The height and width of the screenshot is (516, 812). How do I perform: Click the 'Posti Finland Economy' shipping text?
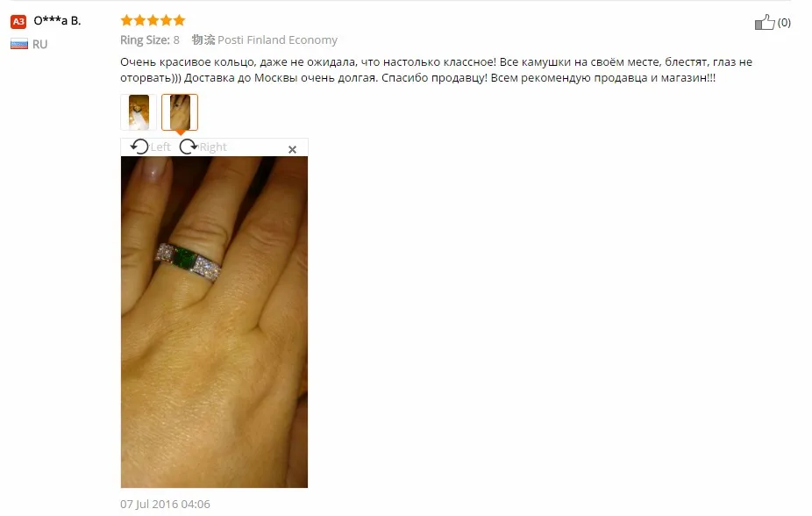[x=278, y=39]
